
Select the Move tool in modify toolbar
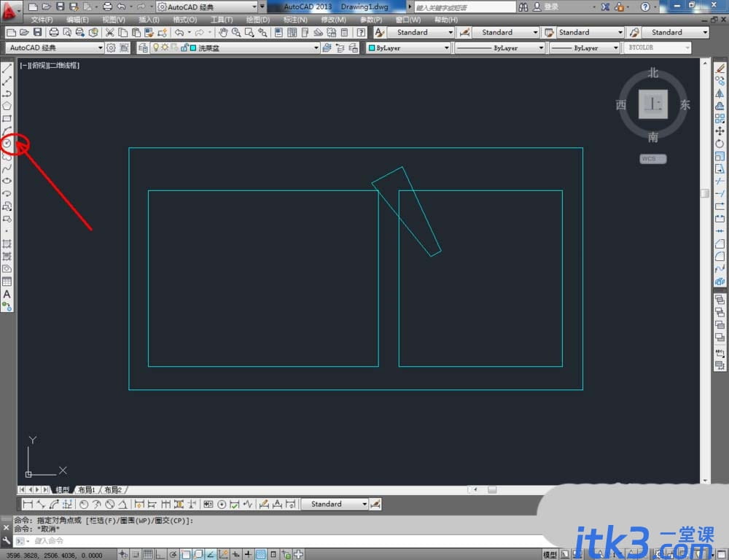pyautogui.click(x=720, y=131)
